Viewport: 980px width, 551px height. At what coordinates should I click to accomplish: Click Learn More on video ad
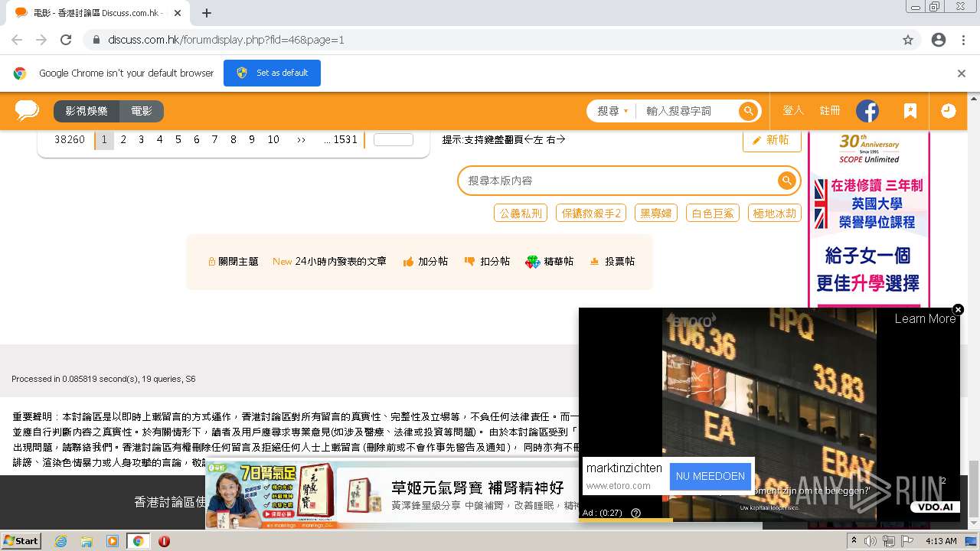point(925,318)
